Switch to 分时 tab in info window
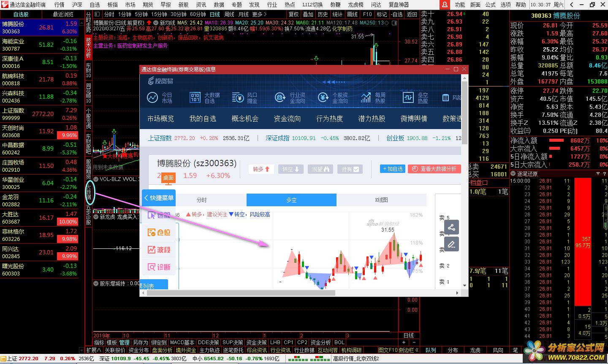The image size is (608, 364). 202,200
